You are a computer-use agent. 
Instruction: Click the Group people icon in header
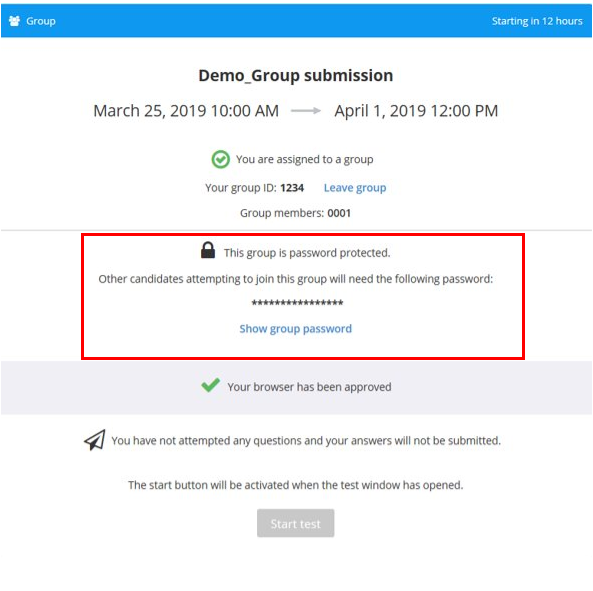pos(14,21)
